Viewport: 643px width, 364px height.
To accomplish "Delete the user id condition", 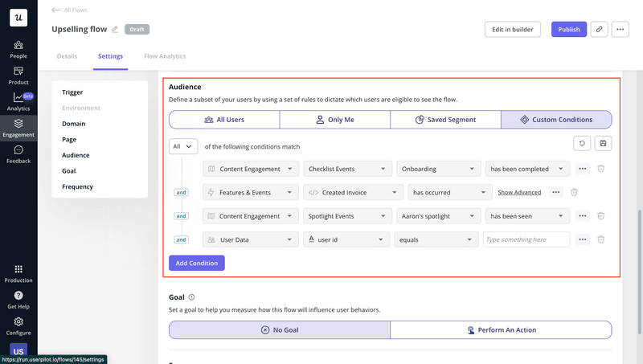I will point(600,239).
